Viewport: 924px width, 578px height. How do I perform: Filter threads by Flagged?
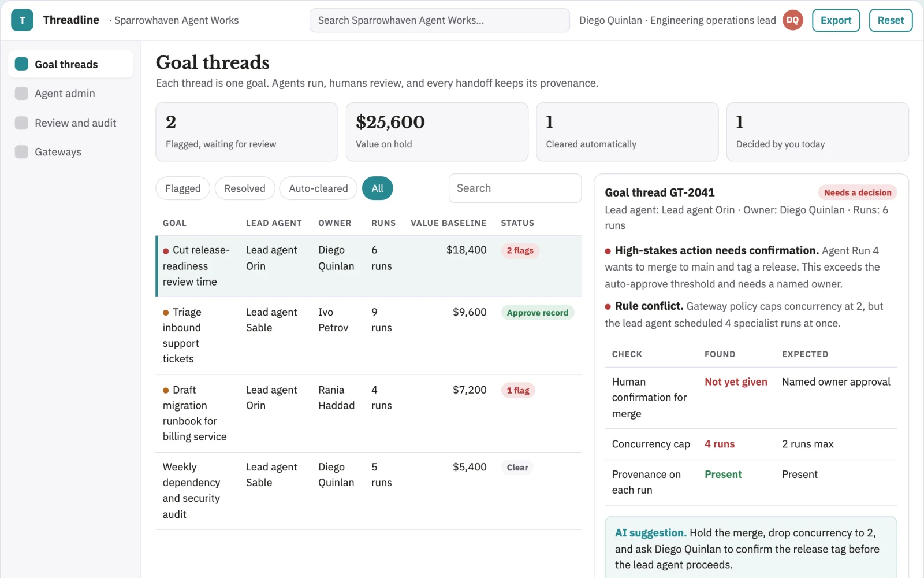tap(182, 188)
